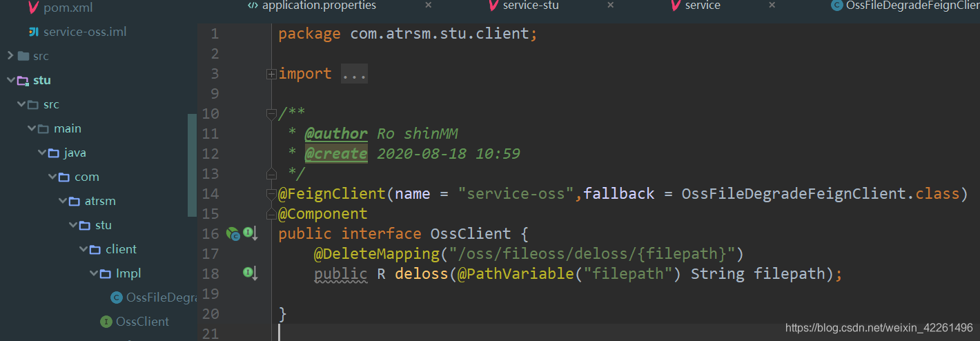Select OssFileDegra class in tree
Image resolution: width=980 pixels, height=341 pixels.
(161, 298)
